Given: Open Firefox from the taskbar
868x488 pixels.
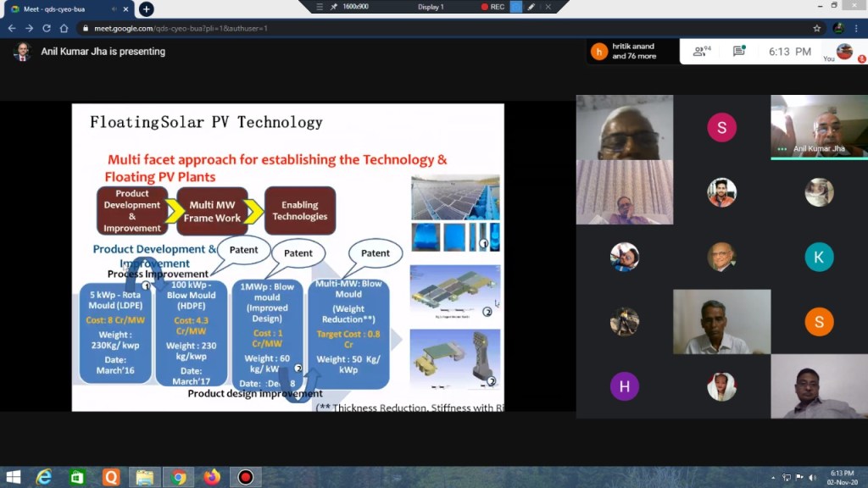Looking at the screenshot, I should 212,477.
